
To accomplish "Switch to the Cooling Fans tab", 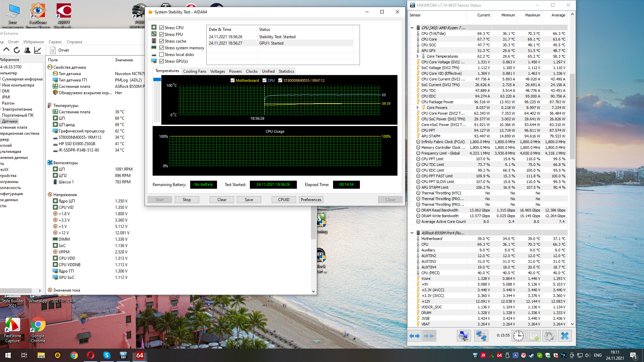I will [195, 71].
